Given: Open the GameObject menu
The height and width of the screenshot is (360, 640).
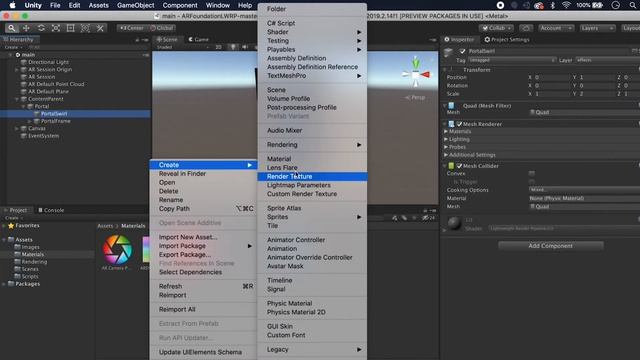Looking at the screenshot, I should pyautogui.click(x=136, y=5).
